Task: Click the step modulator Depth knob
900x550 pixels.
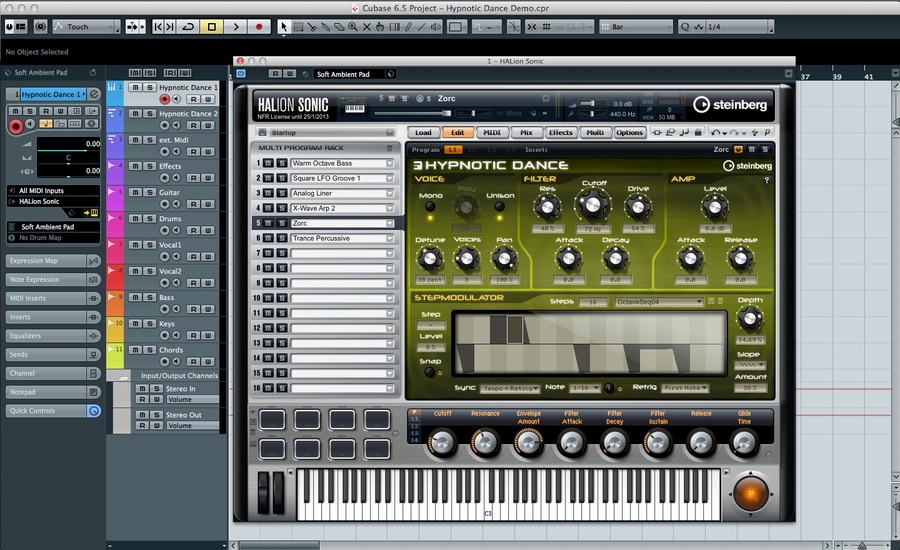Action: click(750, 319)
